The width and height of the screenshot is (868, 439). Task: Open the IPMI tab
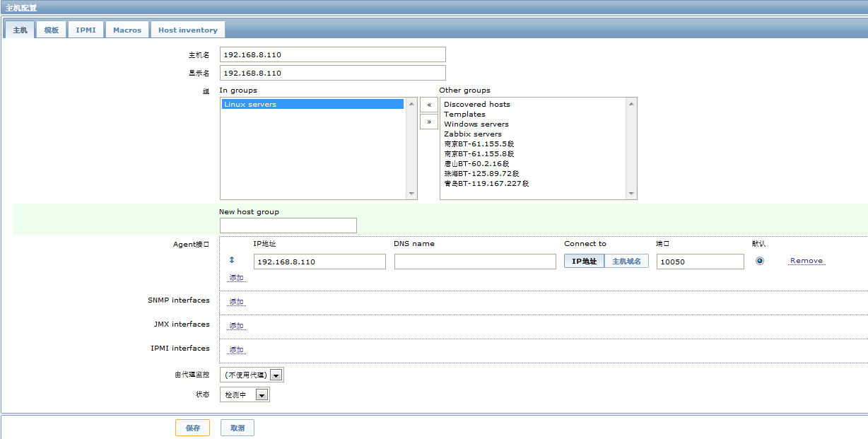(86, 30)
